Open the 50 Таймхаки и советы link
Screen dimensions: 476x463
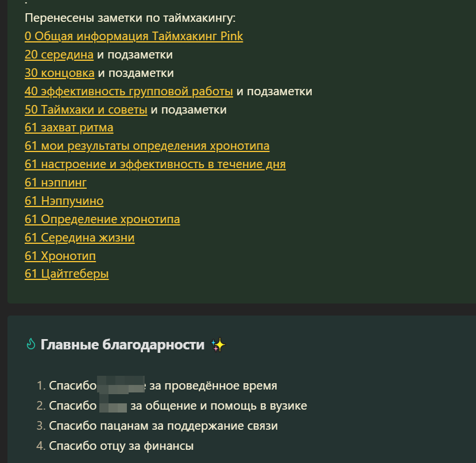pos(86,110)
